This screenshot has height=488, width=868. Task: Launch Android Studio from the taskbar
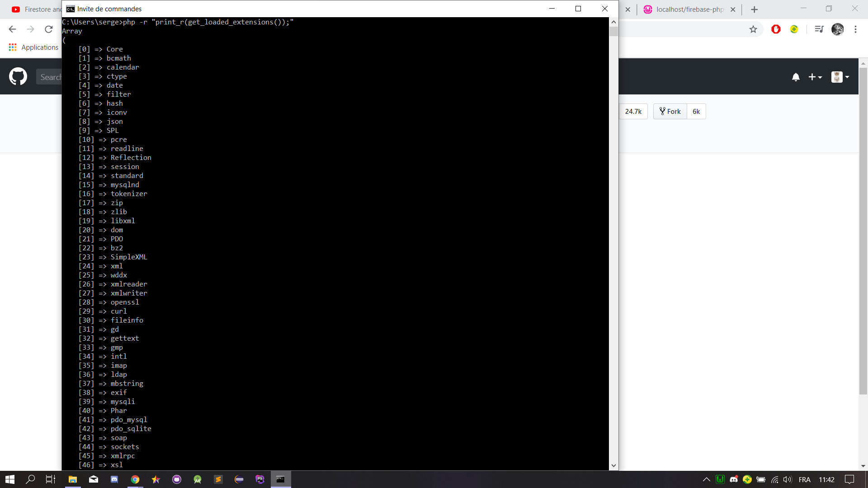click(x=198, y=479)
